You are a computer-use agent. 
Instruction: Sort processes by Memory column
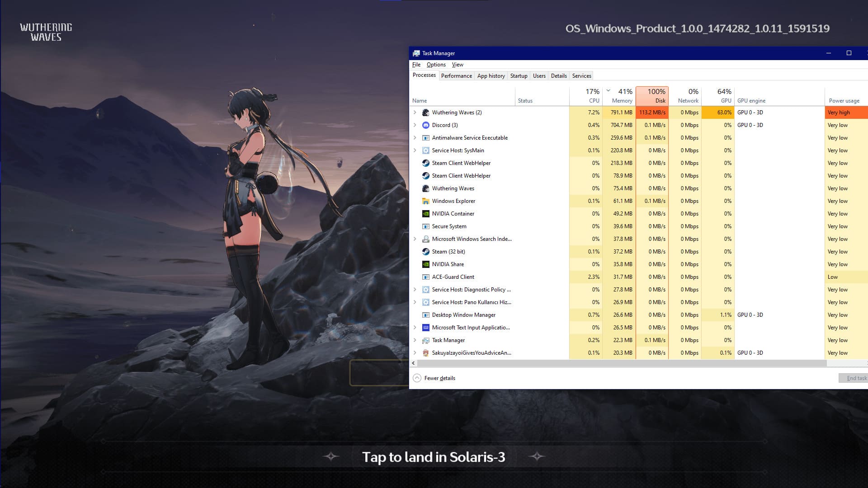pyautogui.click(x=619, y=96)
